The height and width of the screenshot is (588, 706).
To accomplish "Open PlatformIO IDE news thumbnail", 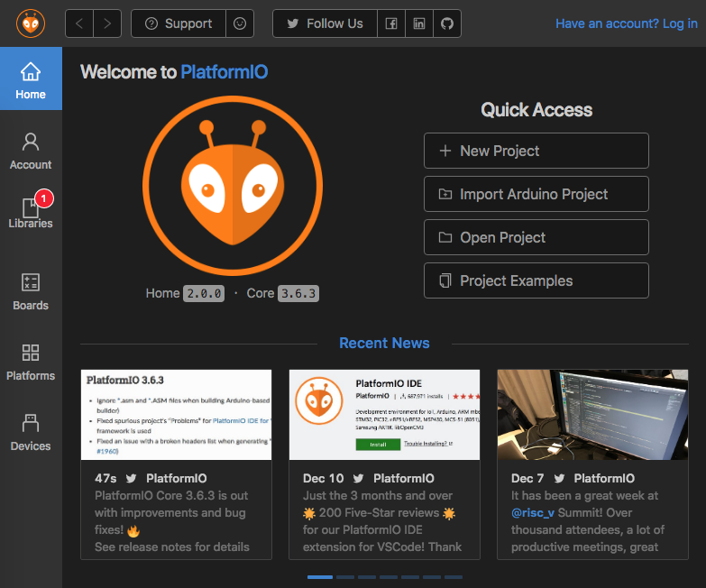I will click(x=384, y=415).
